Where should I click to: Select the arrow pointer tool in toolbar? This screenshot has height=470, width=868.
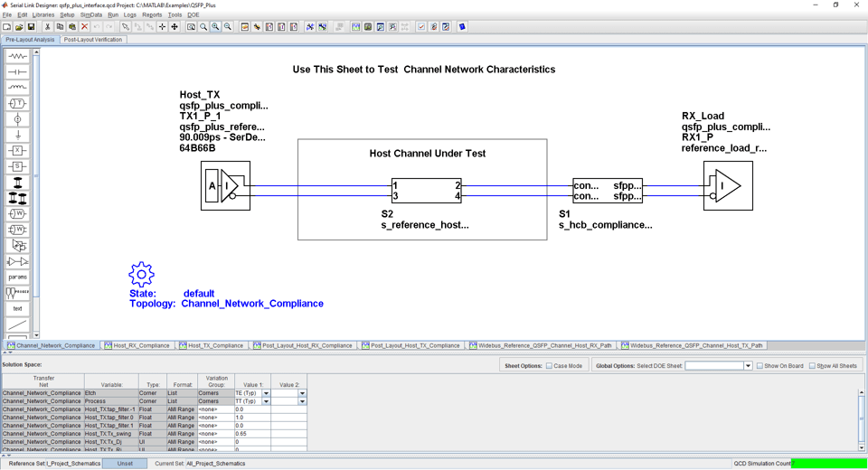coord(125,26)
